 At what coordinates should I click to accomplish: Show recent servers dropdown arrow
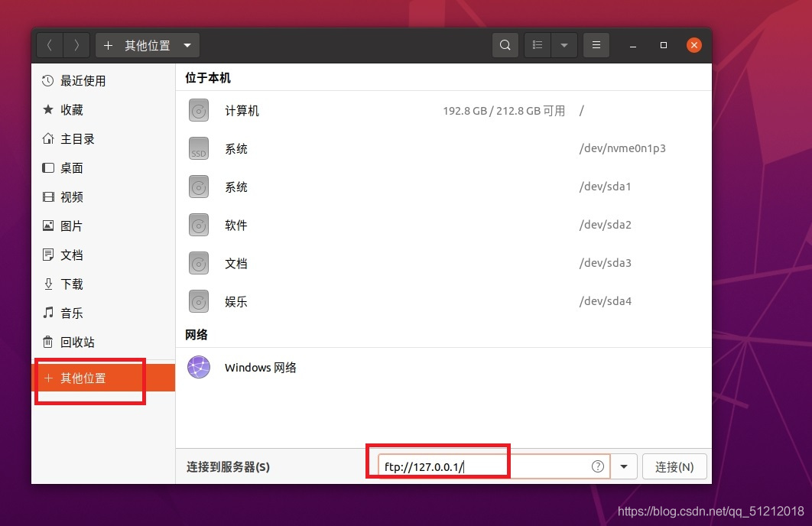pos(624,466)
